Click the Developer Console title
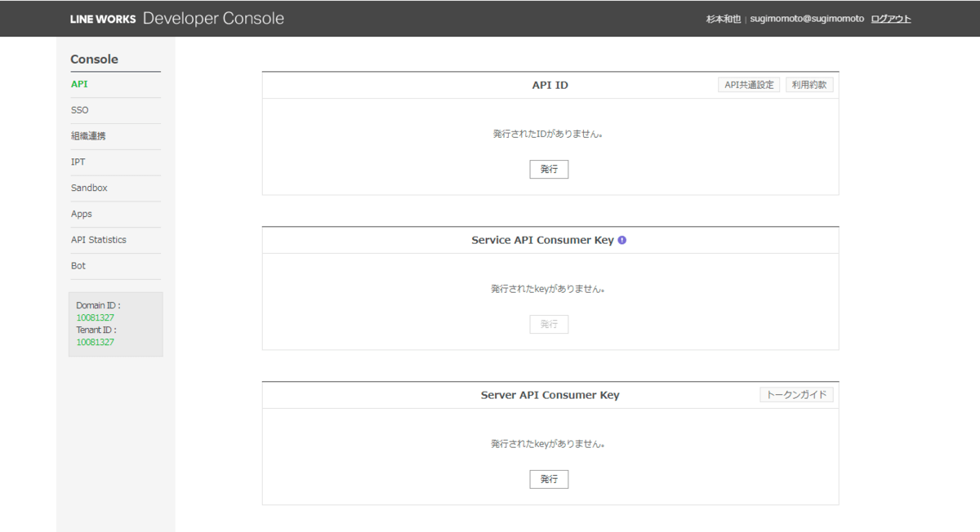 point(213,19)
